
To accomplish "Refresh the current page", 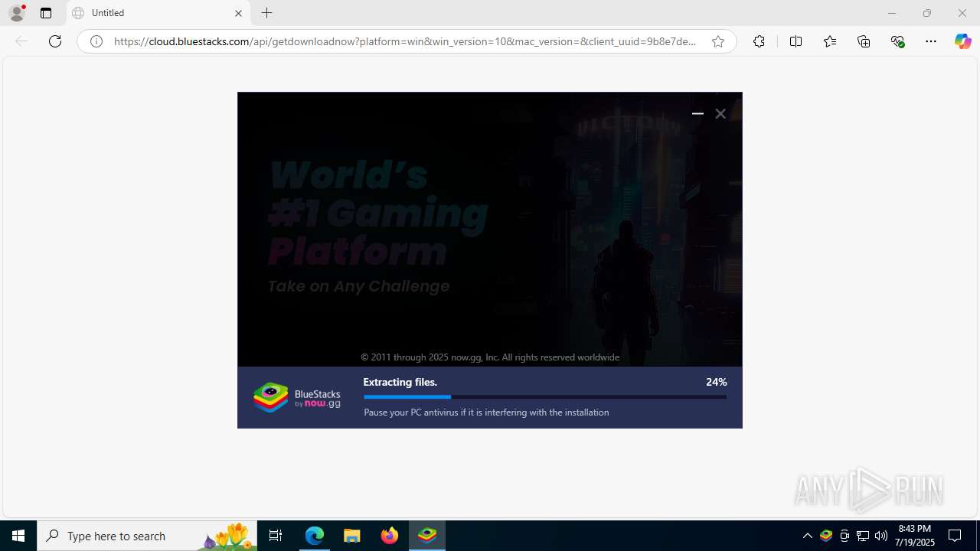I will (x=55, y=41).
